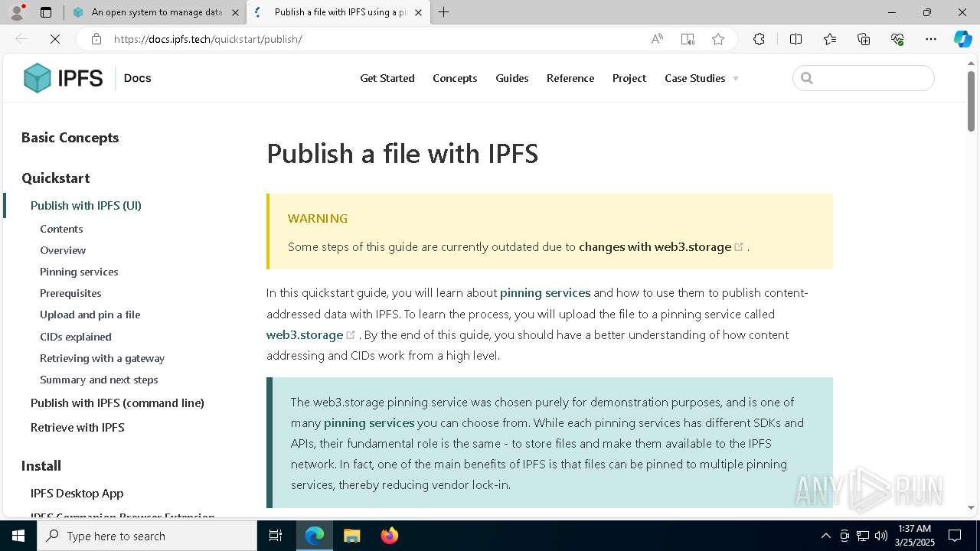Select the 'Publish a file with IPFS' tab

click(x=339, y=12)
